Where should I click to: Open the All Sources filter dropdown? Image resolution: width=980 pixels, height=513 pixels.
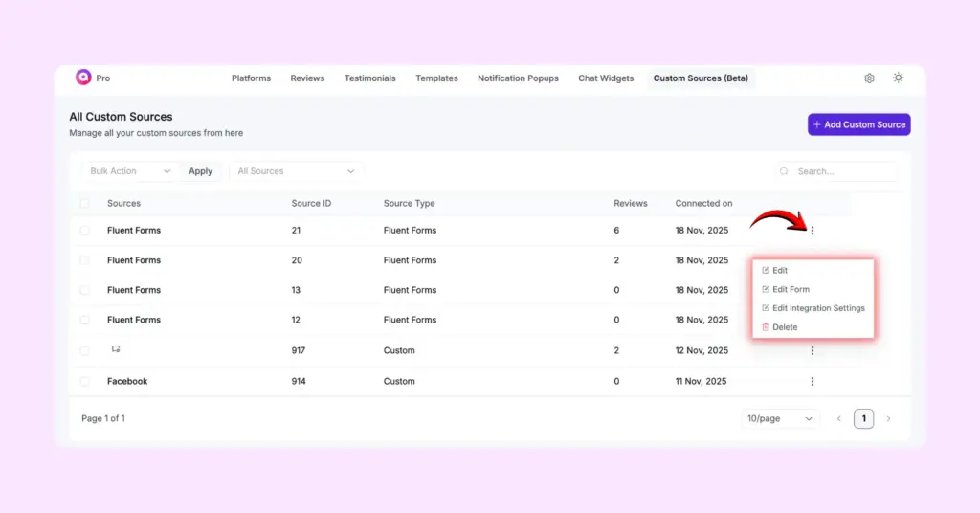[x=296, y=171]
